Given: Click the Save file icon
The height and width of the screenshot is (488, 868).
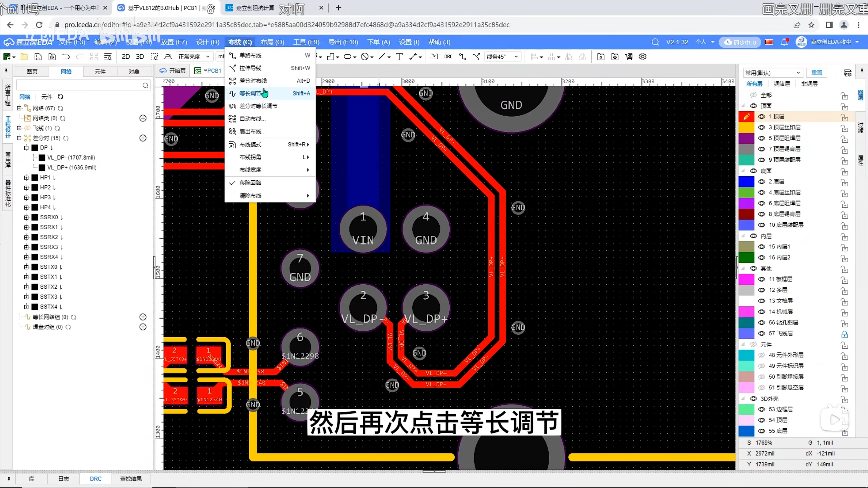Looking at the screenshot, I should pos(38,57).
